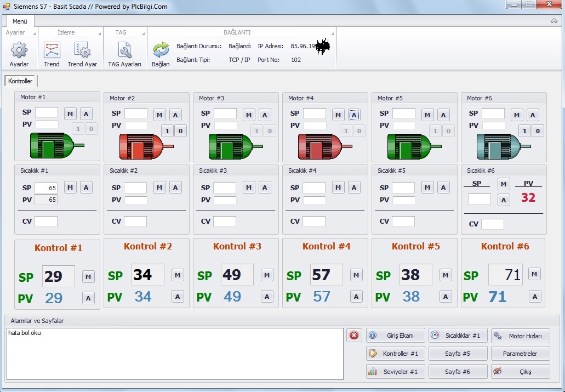The width and height of the screenshot is (565, 392).
Task: Clear alarms with the red X icon
Action: pyautogui.click(x=354, y=336)
